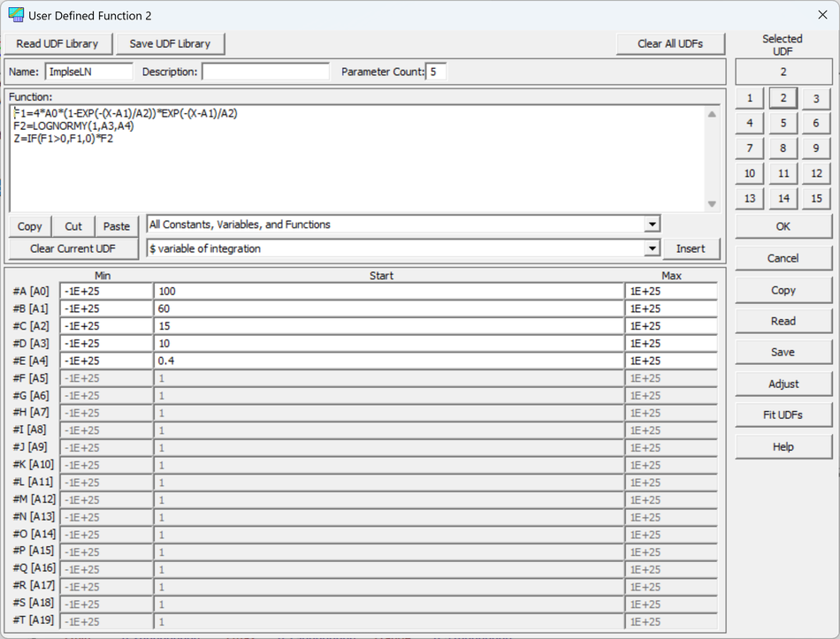
Task: Confirm with the OK button
Action: (x=783, y=226)
